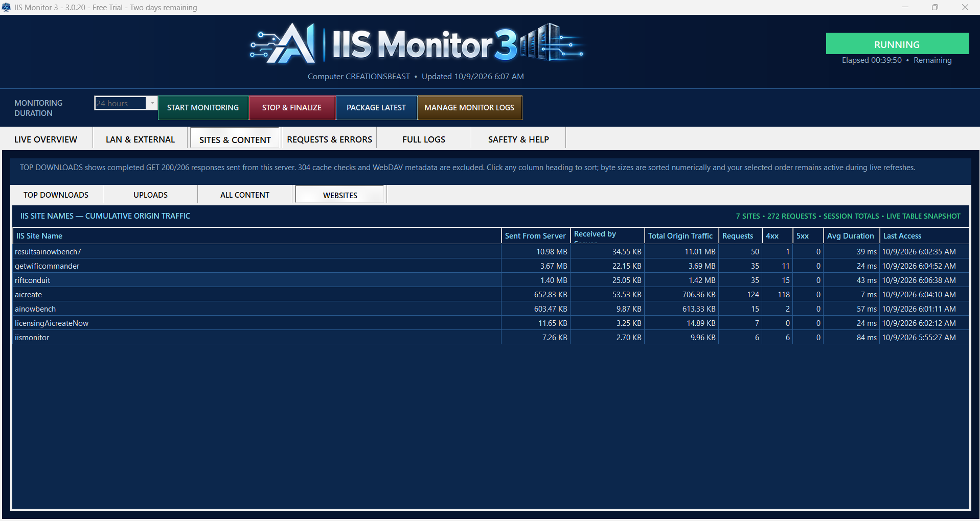Select the WEBSITES sub-tab
Image resolution: width=980 pixels, height=521 pixels.
coord(340,195)
